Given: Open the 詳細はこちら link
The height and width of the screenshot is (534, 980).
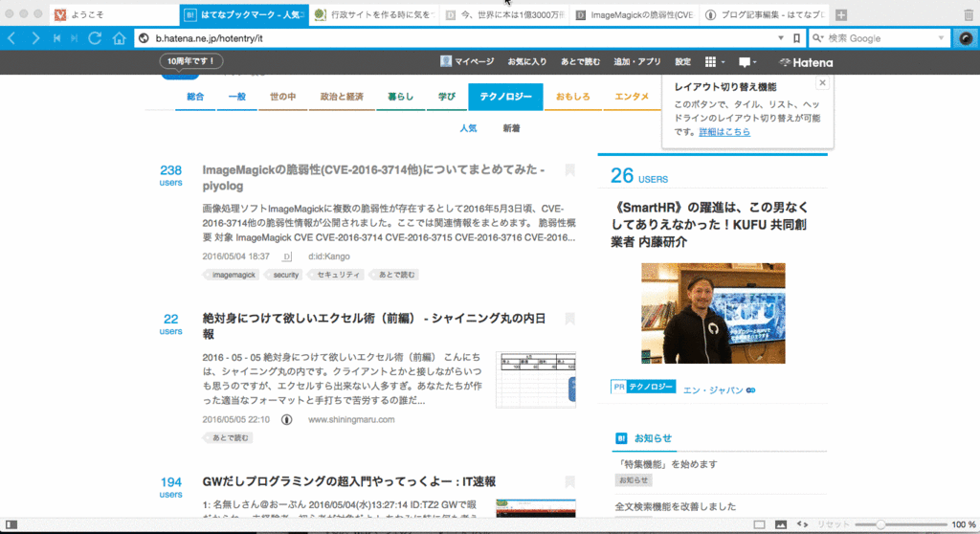Looking at the screenshot, I should tap(724, 132).
